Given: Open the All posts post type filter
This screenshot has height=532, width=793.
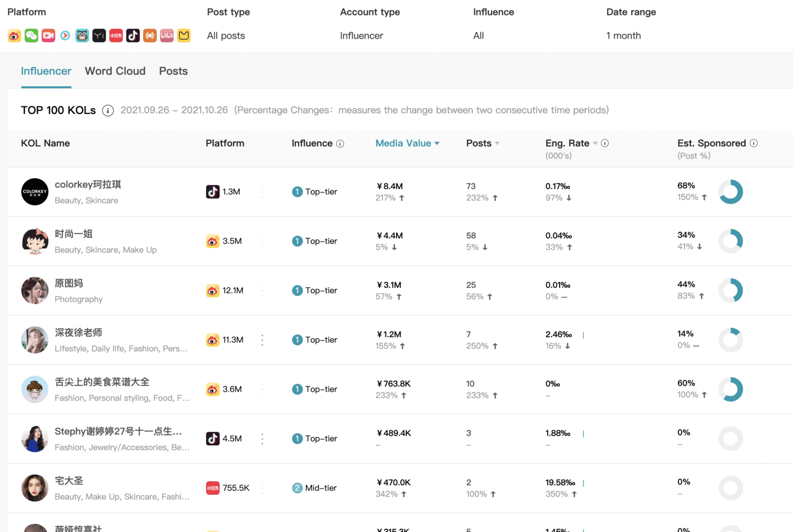Looking at the screenshot, I should point(226,36).
